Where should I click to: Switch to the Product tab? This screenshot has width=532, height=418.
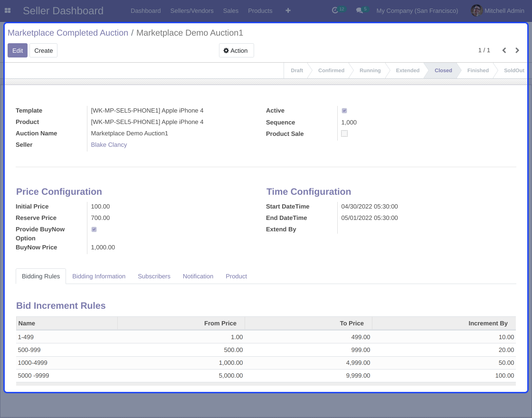236,276
